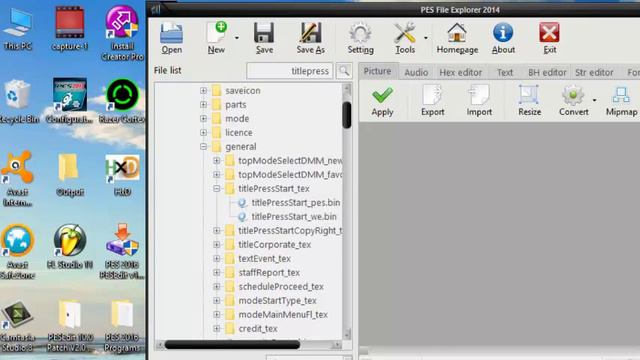The width and height of the screenshot is (640, 360).
Task: Click the file list scroll-right arrow
Action: (x=337, y=345)
